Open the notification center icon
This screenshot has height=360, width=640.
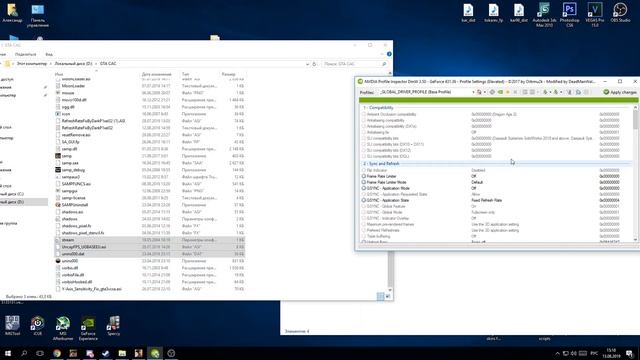click(630, 353)
